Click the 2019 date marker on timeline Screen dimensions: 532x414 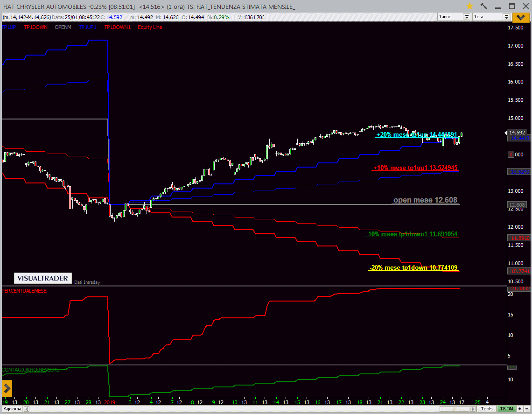click(110, 402)
